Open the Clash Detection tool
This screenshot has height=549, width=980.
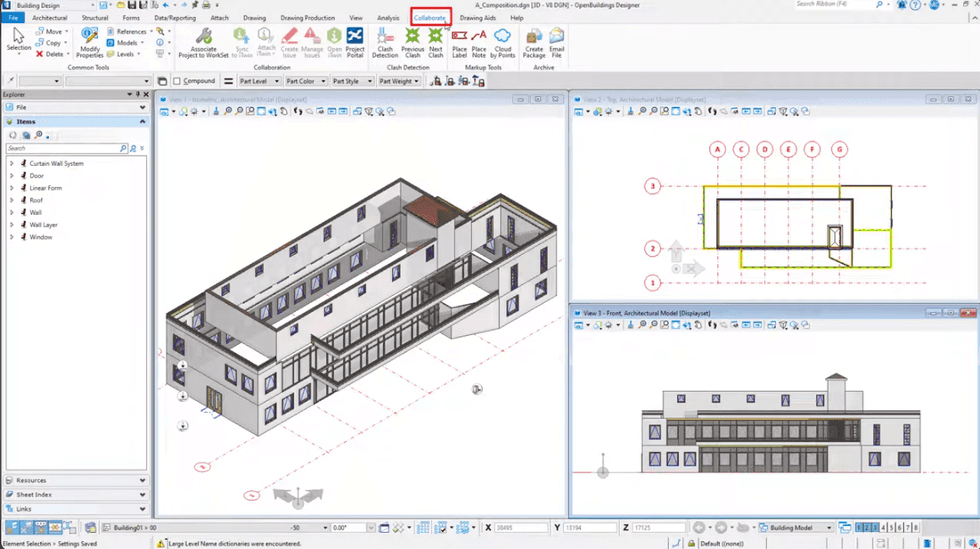point(385,43)
